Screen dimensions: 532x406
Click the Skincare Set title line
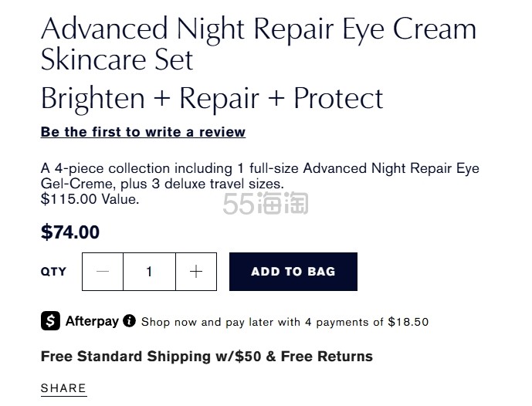pyautogui.click(x=117, y=60)
